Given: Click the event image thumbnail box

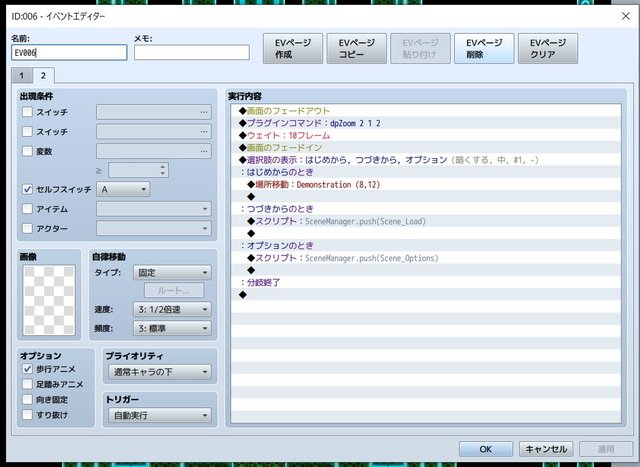Looking at the screenshot, I should 49,300.
